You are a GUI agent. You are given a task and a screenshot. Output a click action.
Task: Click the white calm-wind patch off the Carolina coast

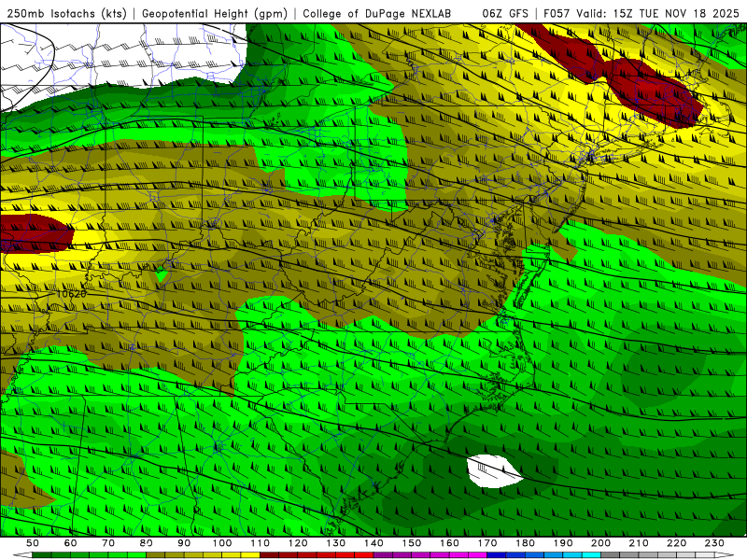tap(495, 471)
